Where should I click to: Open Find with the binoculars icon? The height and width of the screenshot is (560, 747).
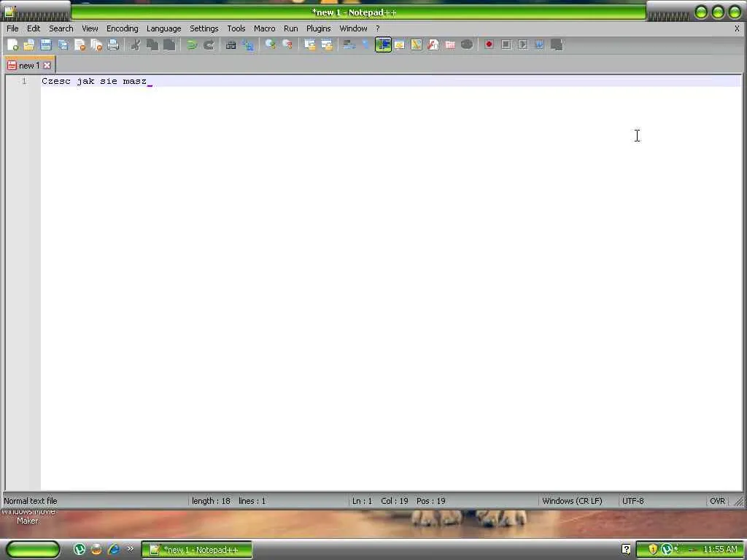231,44
